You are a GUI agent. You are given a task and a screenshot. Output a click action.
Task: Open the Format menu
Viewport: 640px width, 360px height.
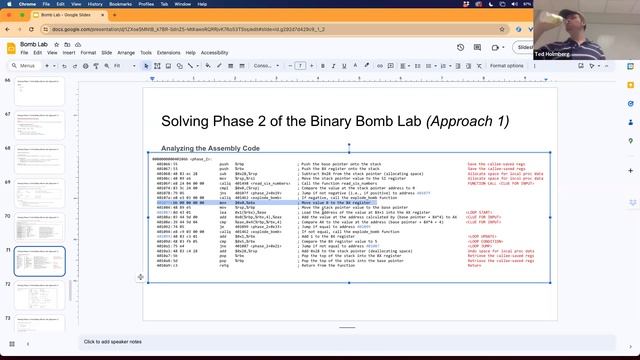pos(88,53)
